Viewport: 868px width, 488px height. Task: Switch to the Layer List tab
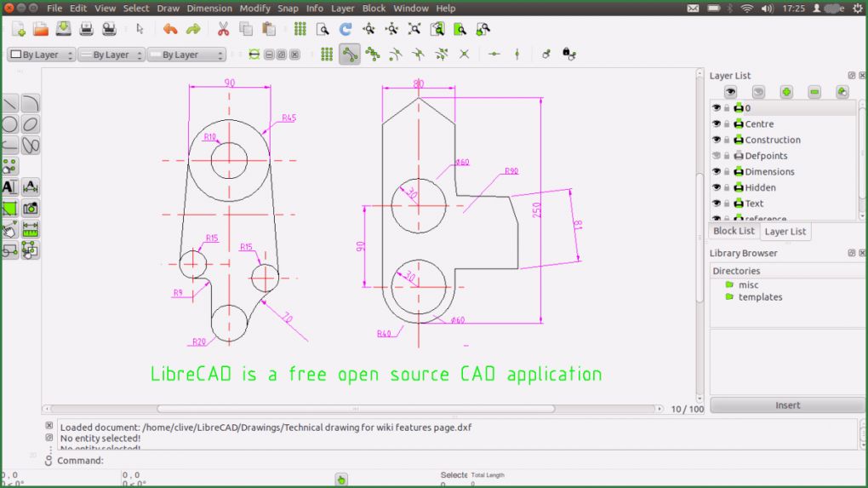click(785, 232)
